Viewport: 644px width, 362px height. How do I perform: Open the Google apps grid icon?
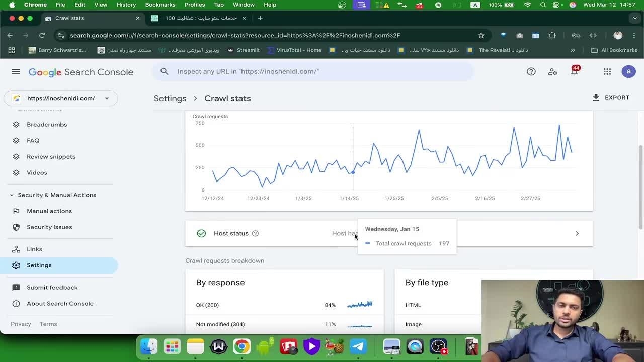click(x=607, y=72)
